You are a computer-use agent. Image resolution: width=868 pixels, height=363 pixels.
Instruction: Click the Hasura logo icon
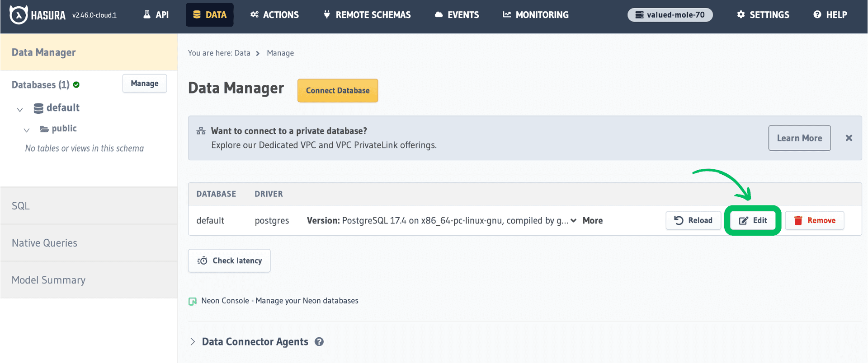coord(19,15)
